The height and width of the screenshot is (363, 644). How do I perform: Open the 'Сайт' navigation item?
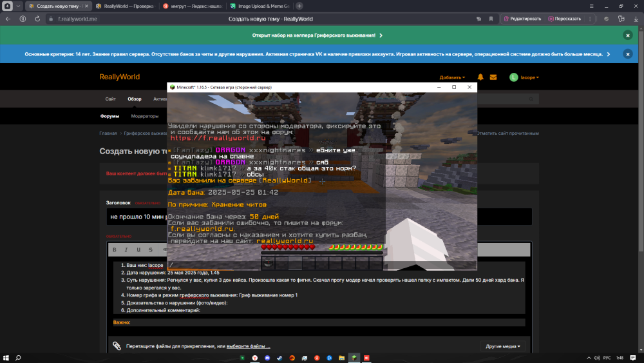pos(111,99)
